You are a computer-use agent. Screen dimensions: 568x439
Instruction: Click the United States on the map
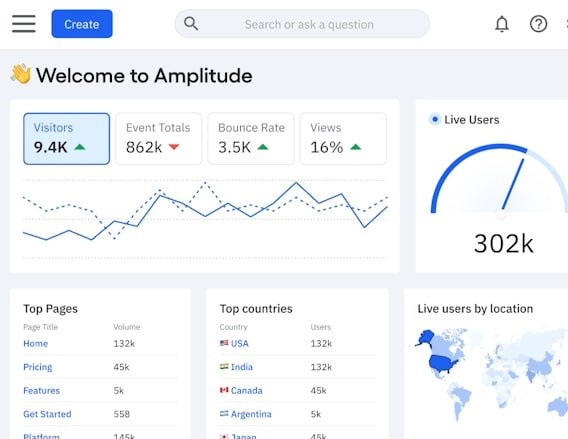click(x=443, y=363)
